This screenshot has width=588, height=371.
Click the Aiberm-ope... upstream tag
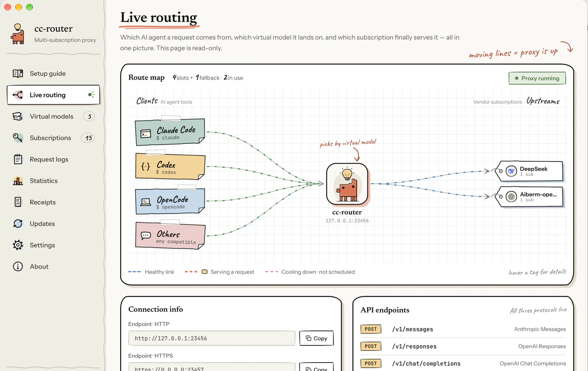[x=529, y=197]
